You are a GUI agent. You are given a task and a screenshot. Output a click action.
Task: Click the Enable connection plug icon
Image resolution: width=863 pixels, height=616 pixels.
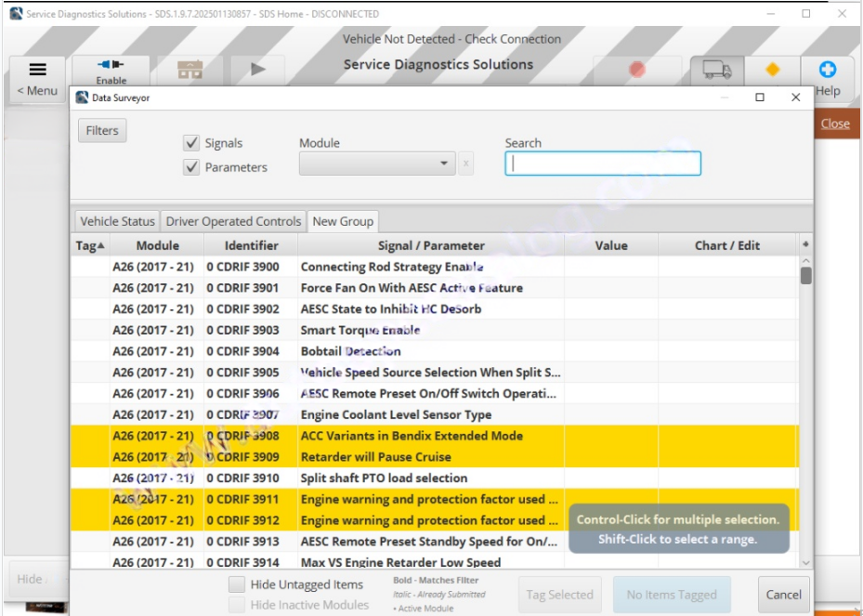click(x=111, y=65)
